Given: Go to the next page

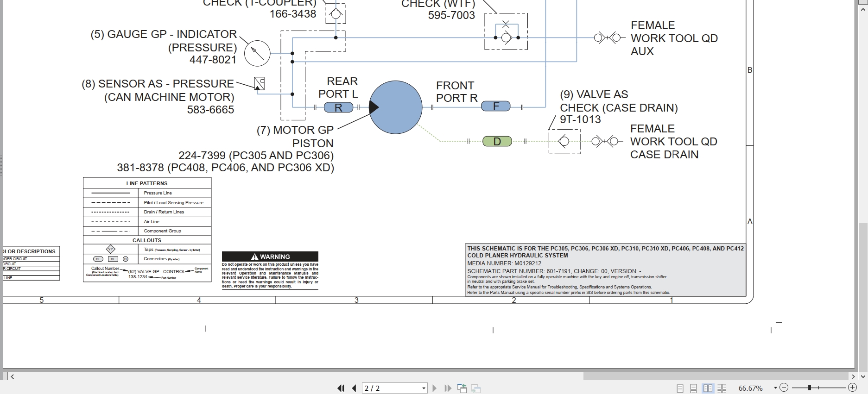Looking at the screenshot, I should 434,388.
